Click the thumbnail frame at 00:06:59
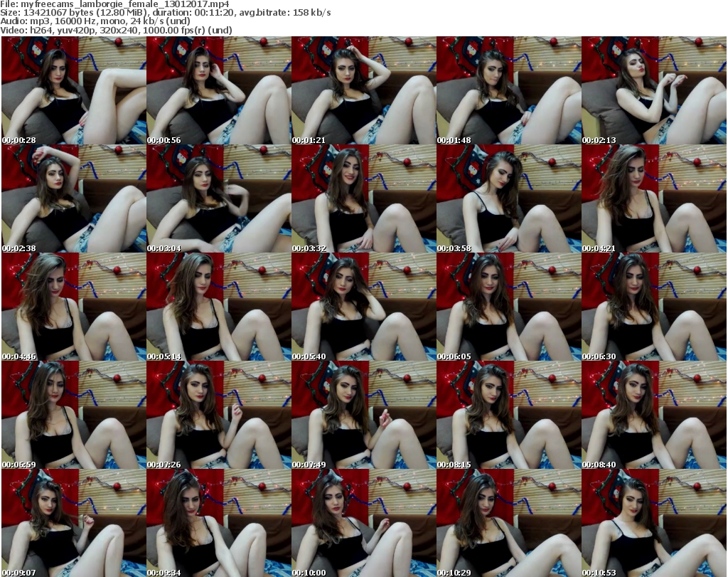 [74, 415]
